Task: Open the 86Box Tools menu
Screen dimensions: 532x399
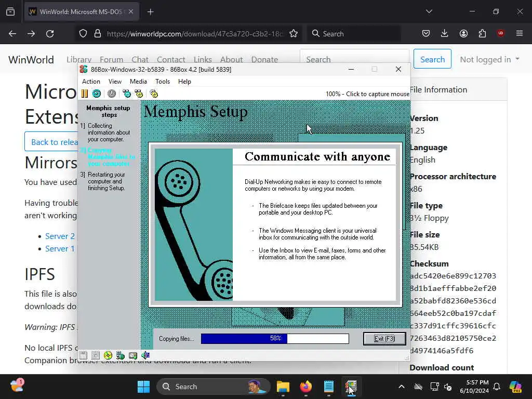Action: [x=163, y=82]
